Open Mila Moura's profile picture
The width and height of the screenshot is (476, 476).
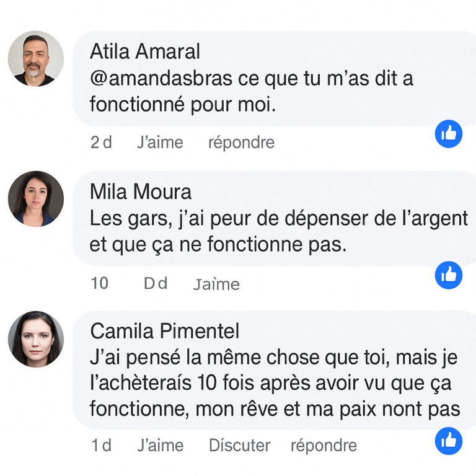click(36, 199)
